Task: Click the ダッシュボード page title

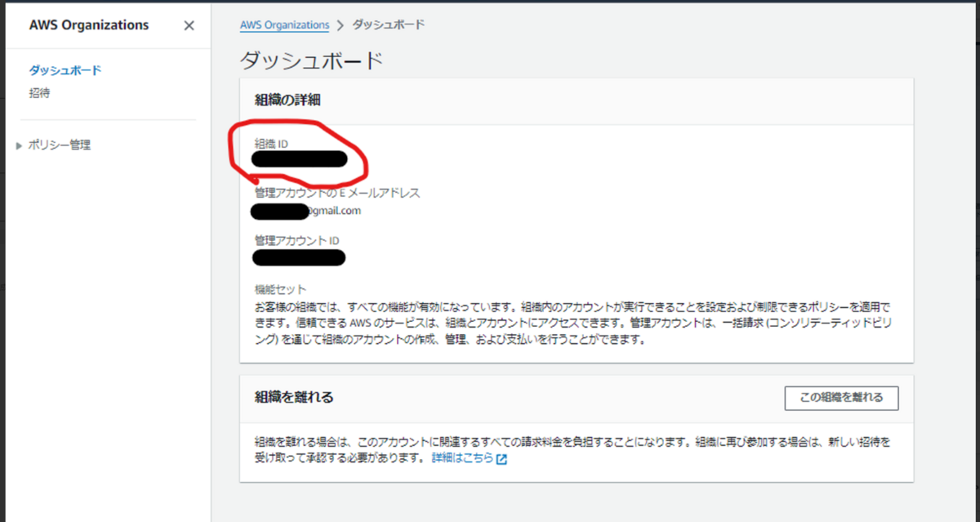Action: (x=312, y=61)
